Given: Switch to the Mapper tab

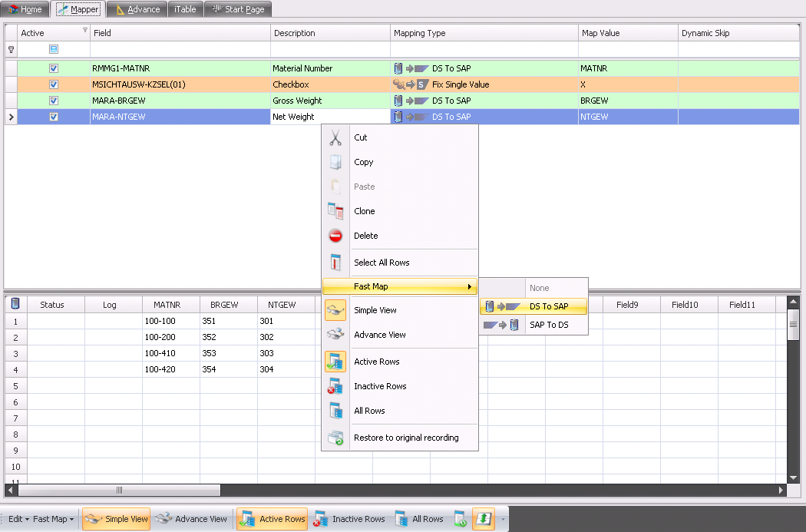Looking at the screenshot, I should coord(78,9).
